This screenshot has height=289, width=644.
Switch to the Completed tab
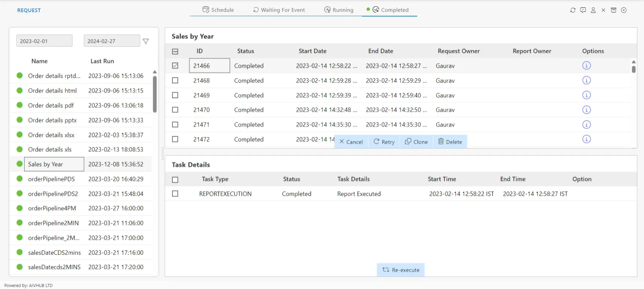point(390,10)
